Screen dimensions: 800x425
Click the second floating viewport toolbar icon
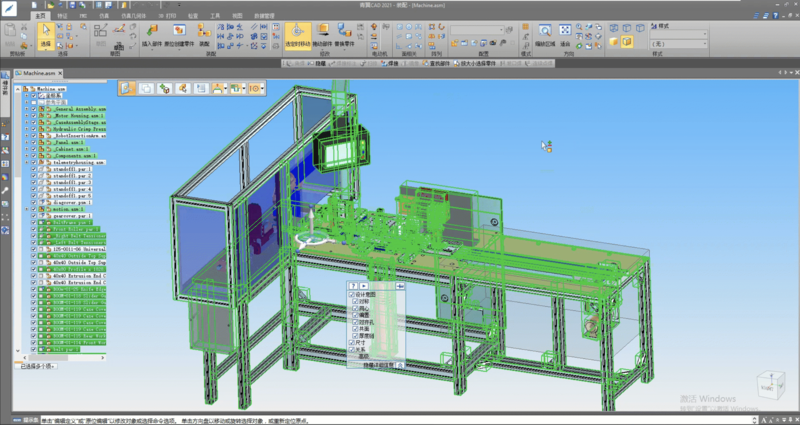(146, 88)
